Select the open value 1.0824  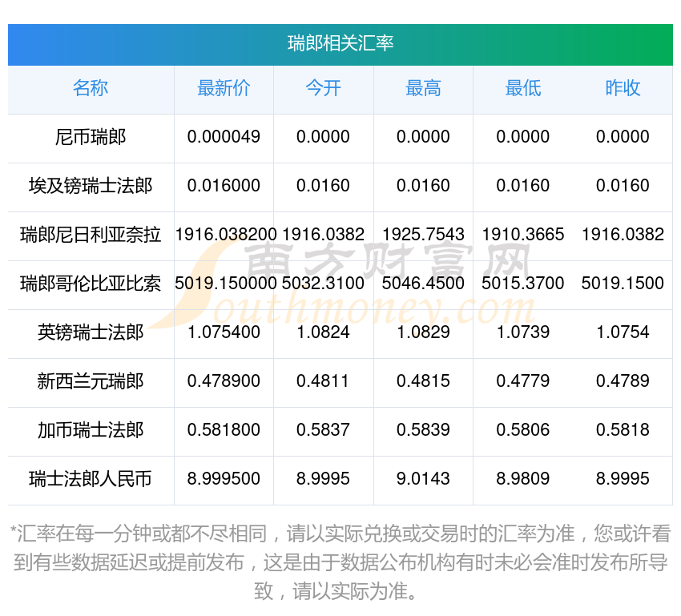(x=323, y=332)
